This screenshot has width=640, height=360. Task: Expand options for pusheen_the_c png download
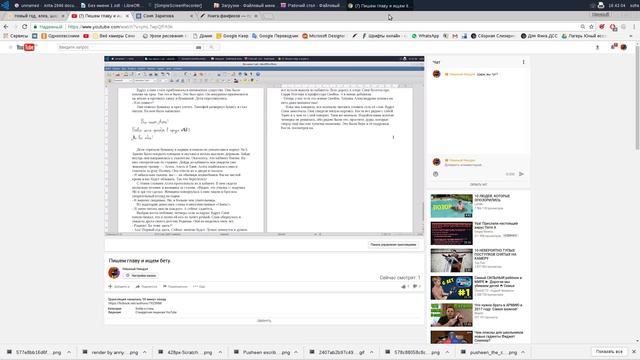tap(523, 352)
